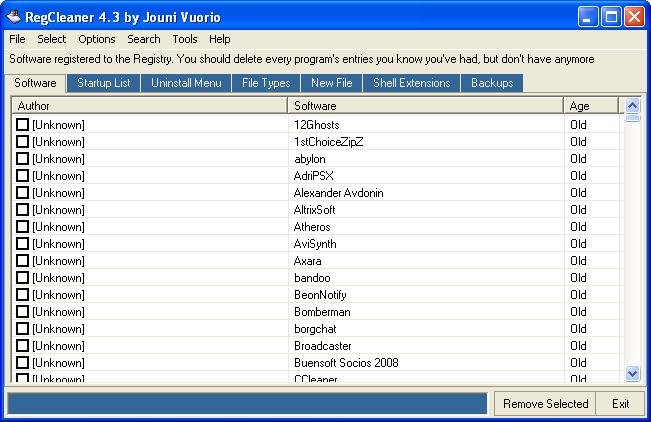Click the RegCleaner title bar app icon

(14, 17)
